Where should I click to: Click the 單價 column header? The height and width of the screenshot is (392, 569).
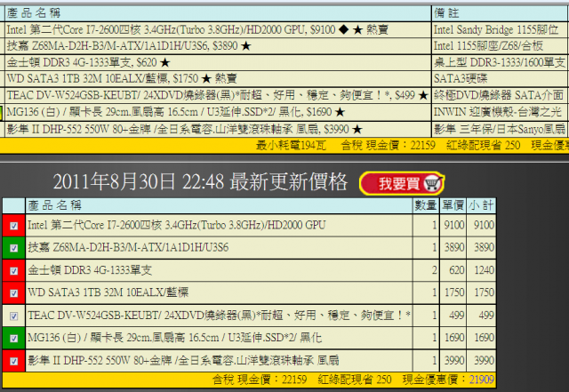click(x=453, y=205)
